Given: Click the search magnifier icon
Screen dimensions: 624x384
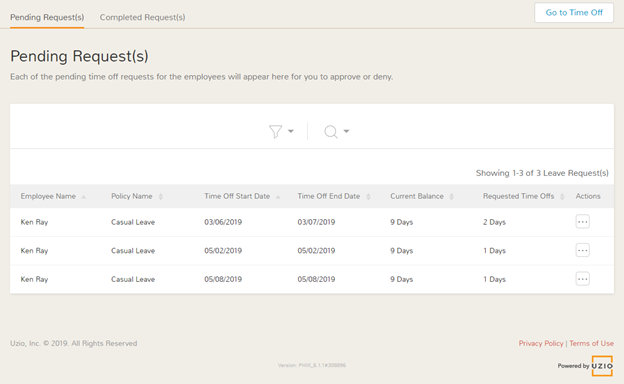Looking at the screenshot, I should coord(331,131).
